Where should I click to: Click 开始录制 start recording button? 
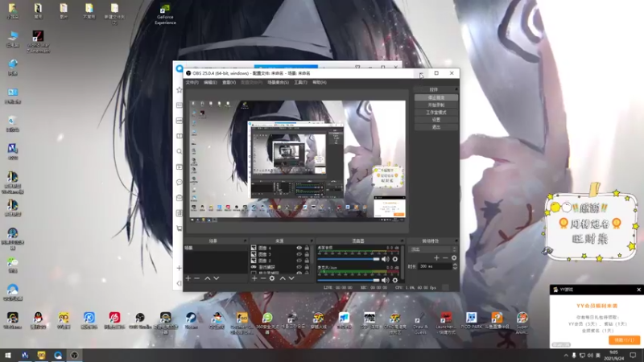[436, 105]
